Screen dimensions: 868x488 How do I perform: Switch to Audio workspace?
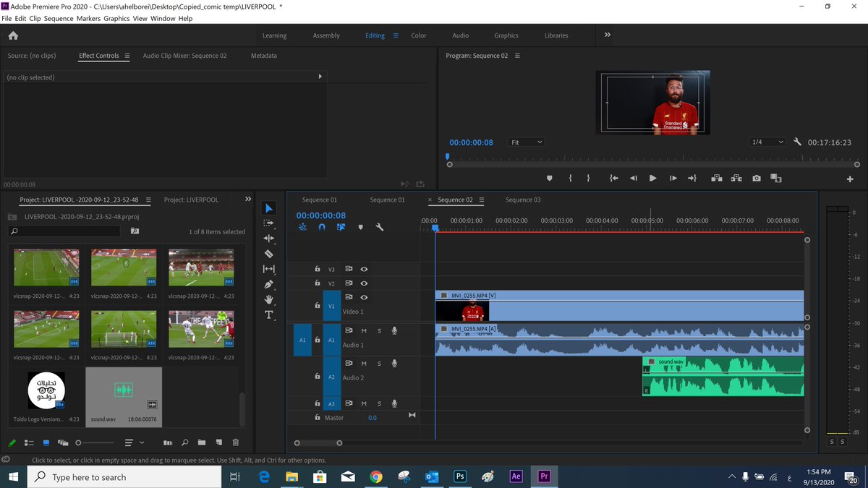click(x=461, y=35)
